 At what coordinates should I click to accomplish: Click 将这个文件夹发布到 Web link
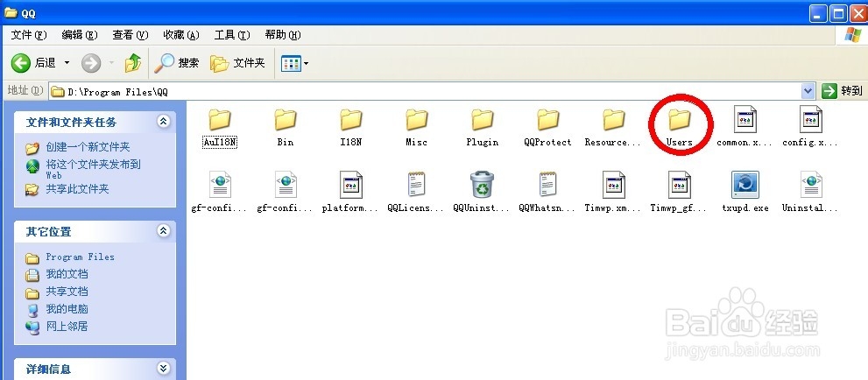click(94, 169)
